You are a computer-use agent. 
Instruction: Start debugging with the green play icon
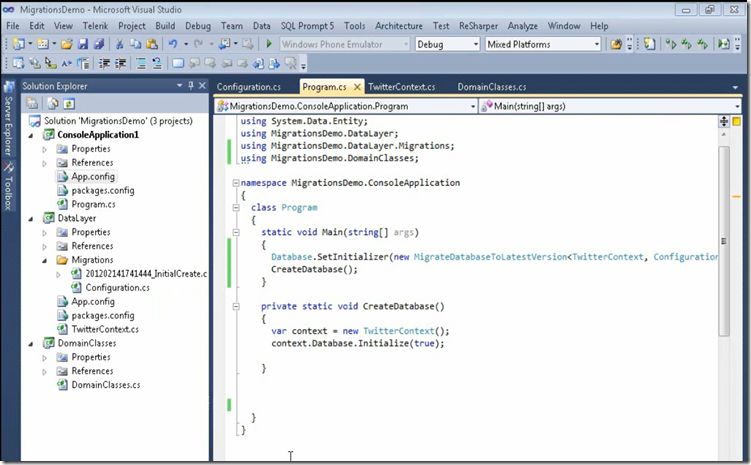[x=269, y=44]
